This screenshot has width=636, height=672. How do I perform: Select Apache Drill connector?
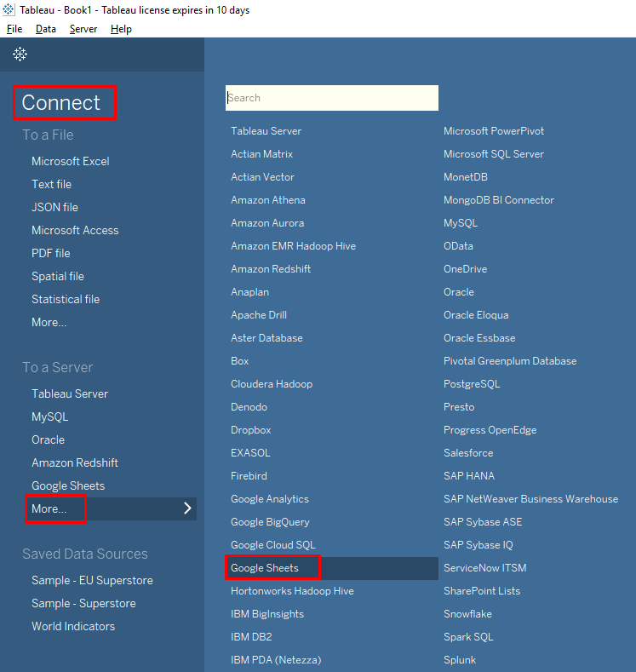pos(259,315)
